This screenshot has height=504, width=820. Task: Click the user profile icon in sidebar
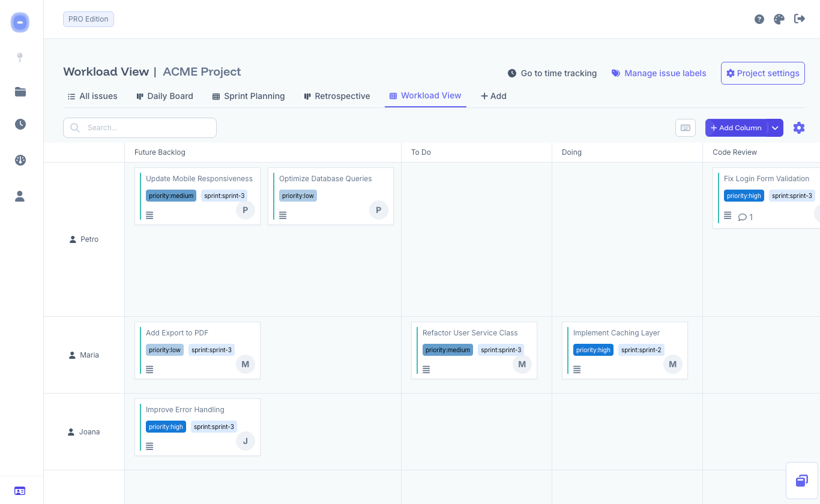[x=20, y=196]
